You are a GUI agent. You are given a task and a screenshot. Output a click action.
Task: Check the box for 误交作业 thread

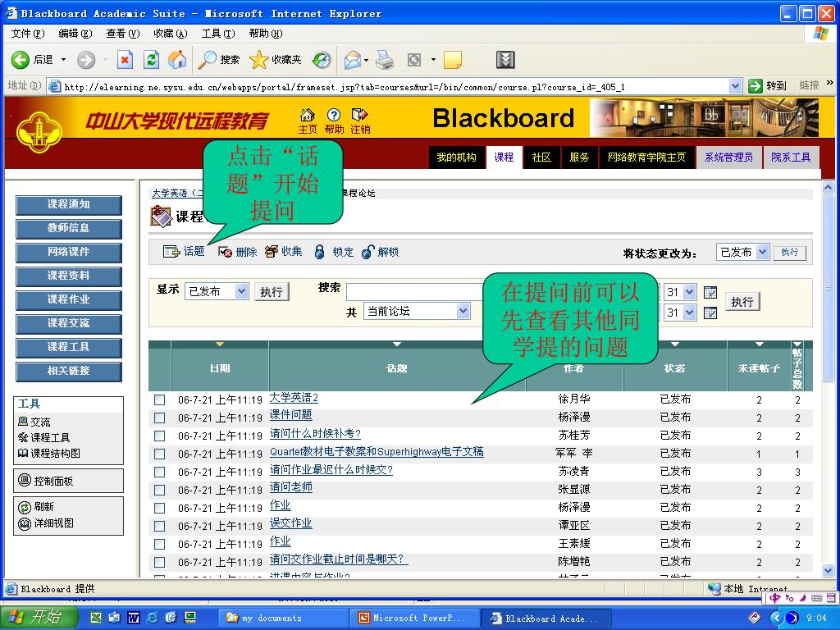click(160, 526)
